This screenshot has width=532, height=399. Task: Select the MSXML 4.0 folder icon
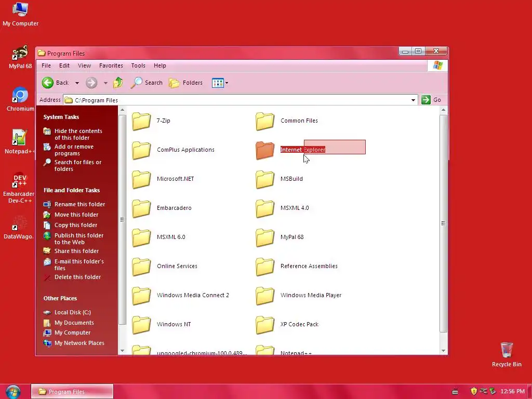(264, 208)
